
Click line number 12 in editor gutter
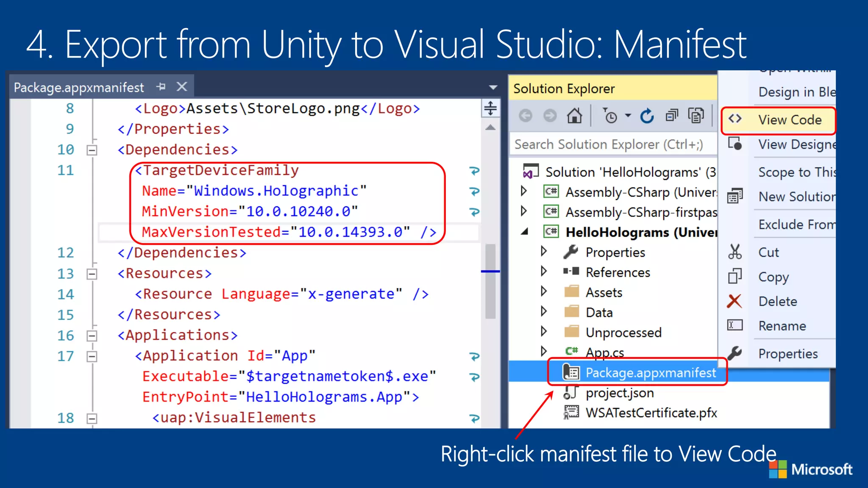click(65, 253)
